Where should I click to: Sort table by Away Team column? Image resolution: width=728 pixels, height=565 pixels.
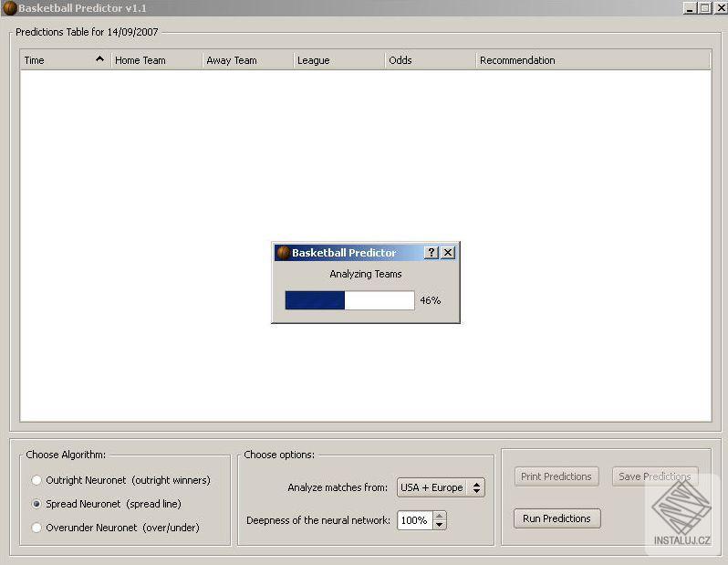(x=248, y=60)
